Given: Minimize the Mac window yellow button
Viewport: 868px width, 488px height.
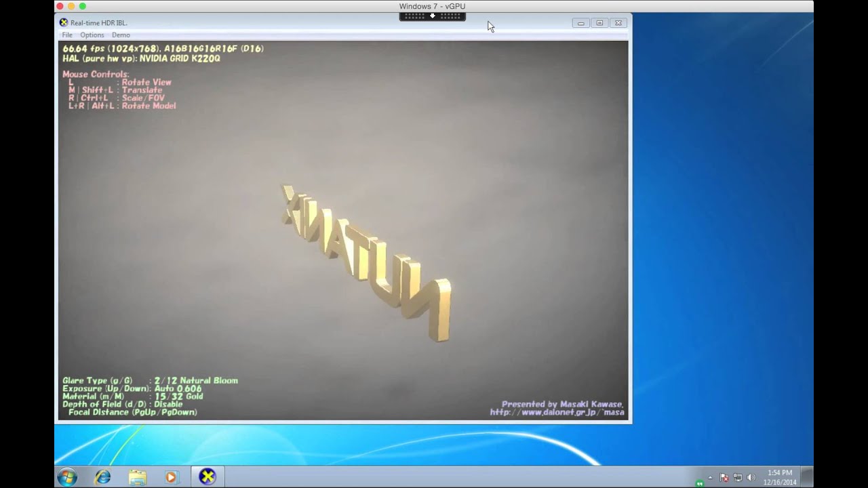Looking at the screenshot, I should 71,6.
